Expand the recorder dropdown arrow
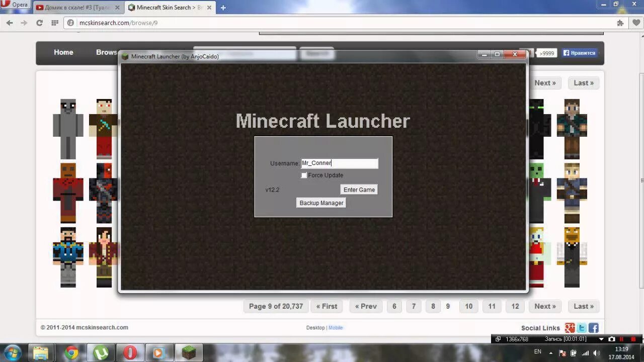 tap(601, 339)
